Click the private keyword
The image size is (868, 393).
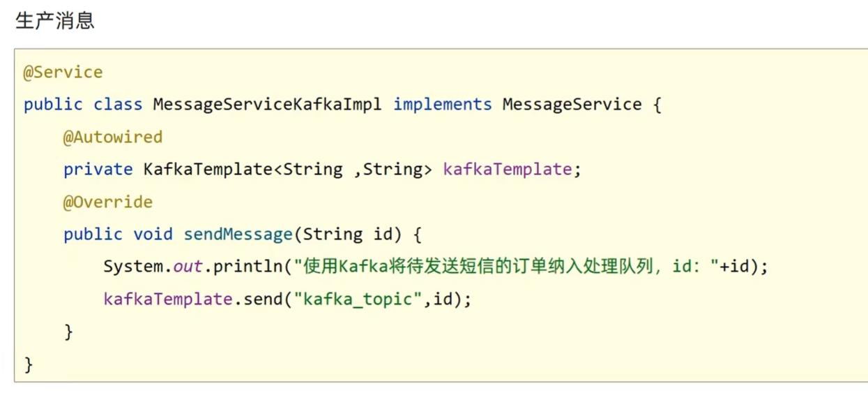[x=98, y=170]
